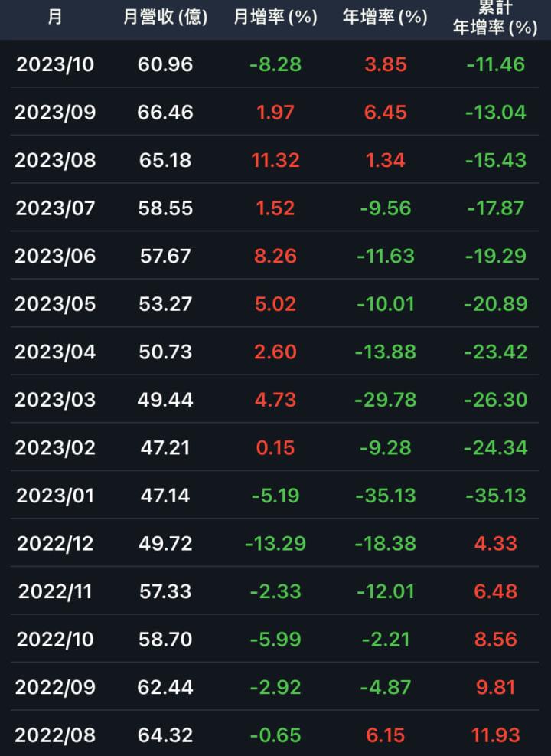
Task: Tap the 47.21 revenue value
Action: click(165, 447)
